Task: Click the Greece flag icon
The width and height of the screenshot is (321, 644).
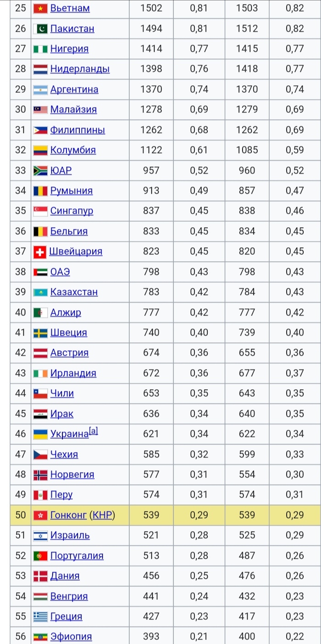Action: (40, 616)
